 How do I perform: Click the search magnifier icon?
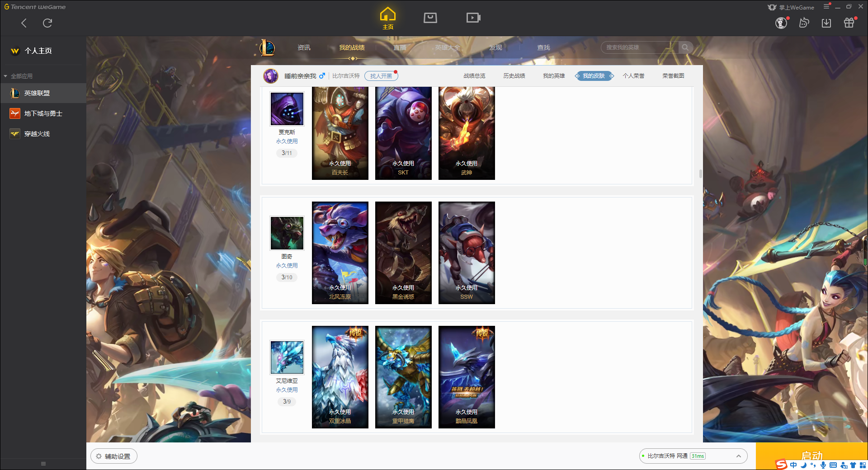685,47
